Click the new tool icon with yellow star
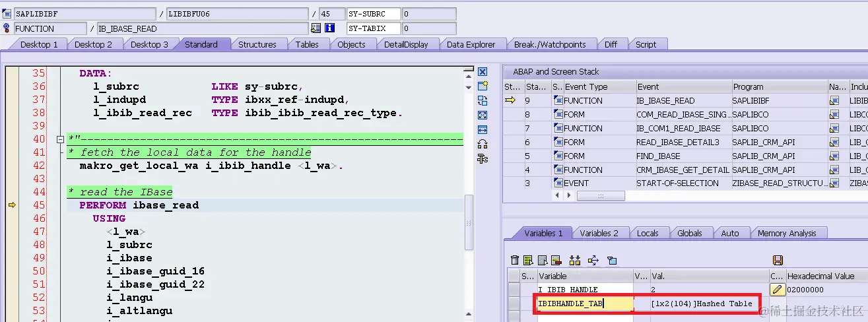Image resolution: width=868 pixels, height=322 pixels. (483, 86)
